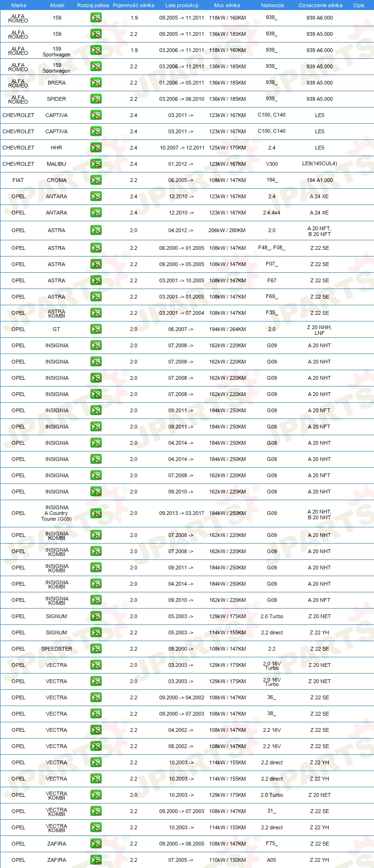Select the 2.4 4x4 body cell
Screen dimensions: 374x868
coord(272,213)
